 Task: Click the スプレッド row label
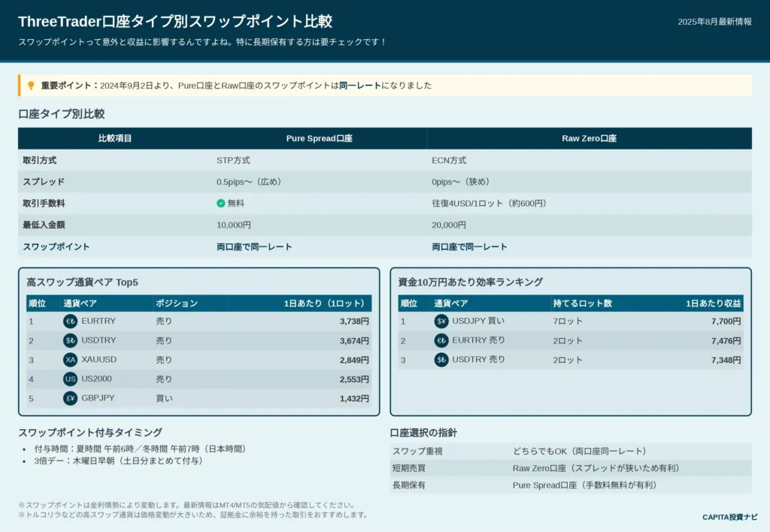tap(44, 182)
